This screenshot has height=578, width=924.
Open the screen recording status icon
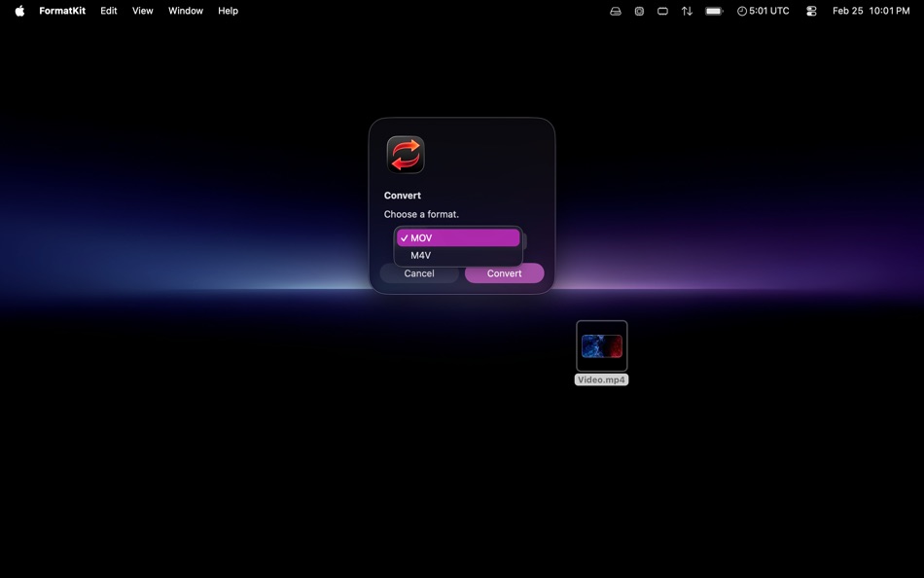pos(639,11)
